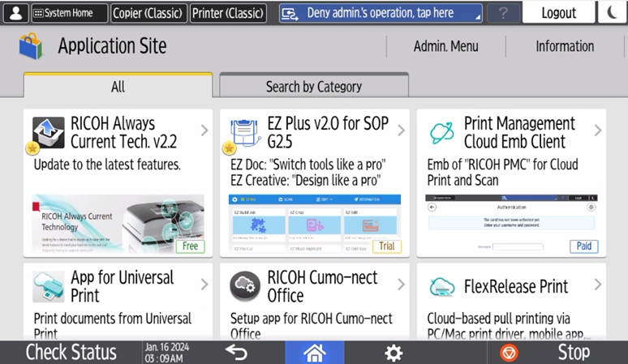Select the Print Management Cloud Emb Client icon
This screenshot has width=628, height=364.
tap(442, 133)
